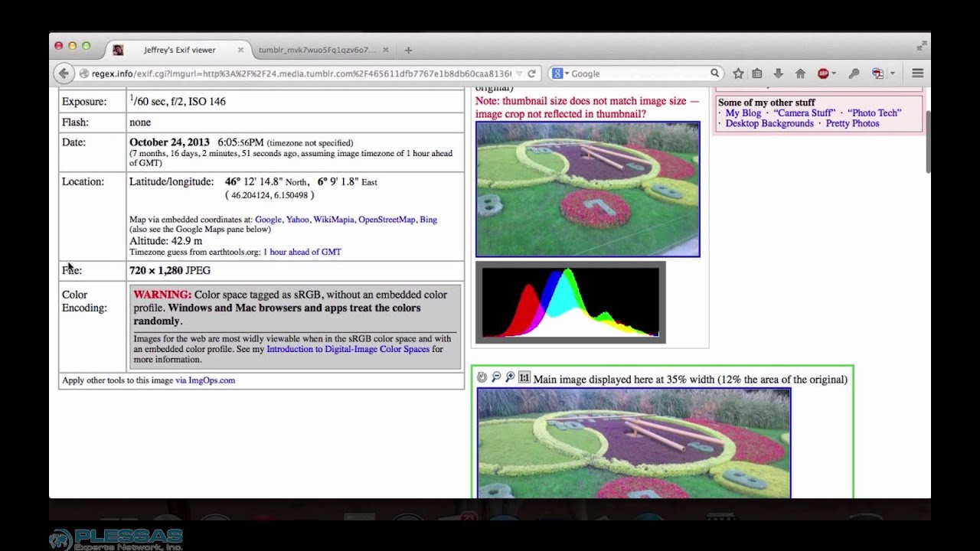Screen dimensions: 980x551
Task: Open the My Blog link
Action: click(743, 112)
